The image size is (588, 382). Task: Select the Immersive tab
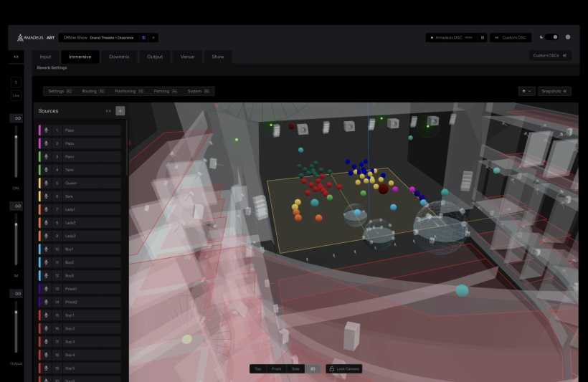(x=80, y=57)
